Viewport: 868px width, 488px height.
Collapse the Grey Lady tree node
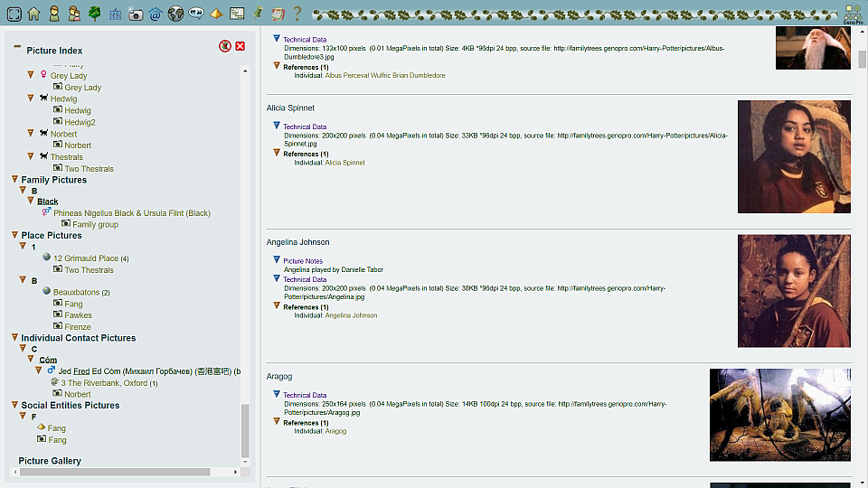pyautogui.click(x=31, y=75)
